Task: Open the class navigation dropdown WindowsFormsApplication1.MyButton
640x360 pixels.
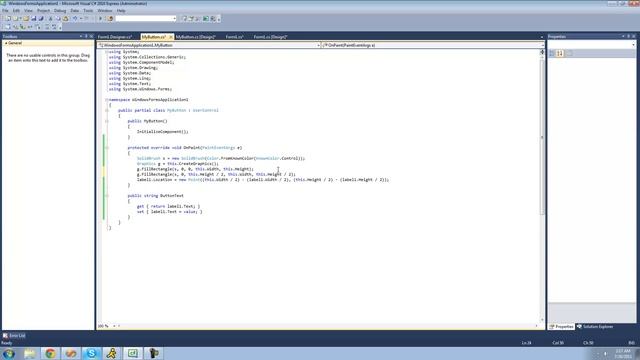Action: (x=318, y=45)
